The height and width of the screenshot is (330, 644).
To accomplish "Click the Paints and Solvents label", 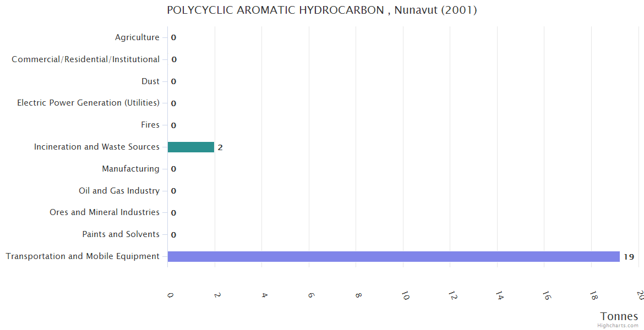I will (121, 234).
